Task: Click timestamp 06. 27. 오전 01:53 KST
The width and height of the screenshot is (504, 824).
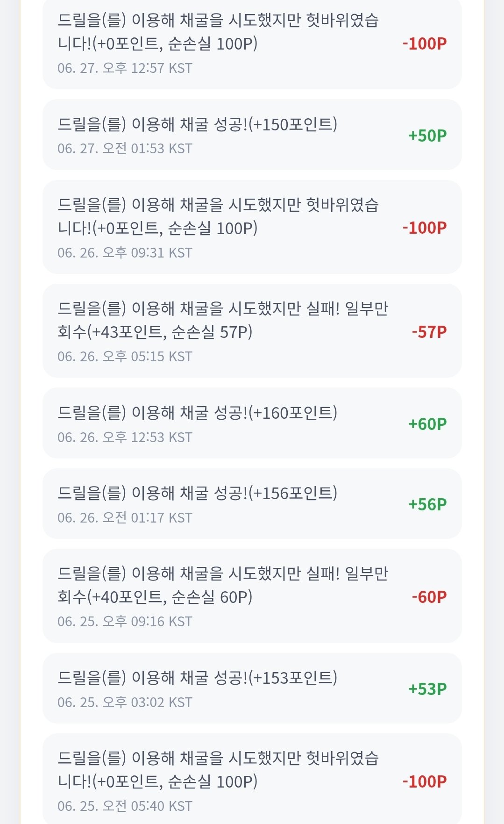Action: tap(125, 149)
